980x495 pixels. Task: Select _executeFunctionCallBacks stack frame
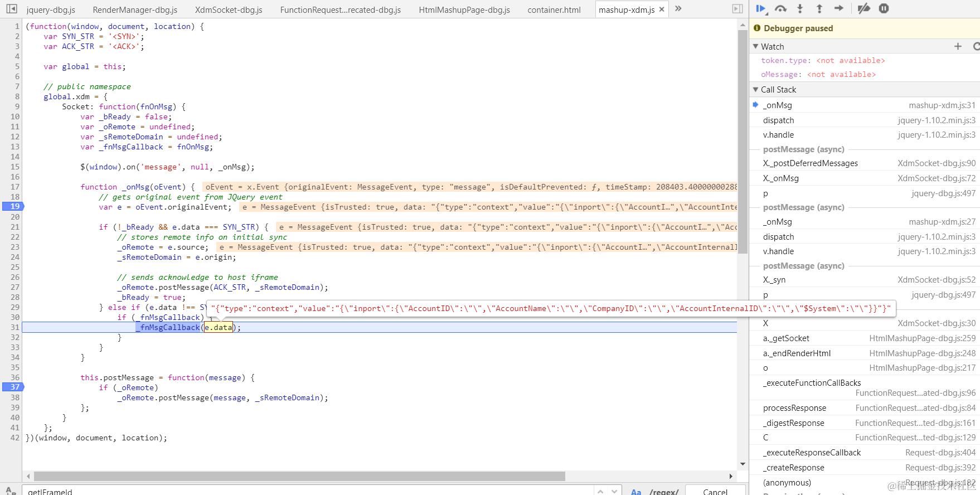[865, 388]
